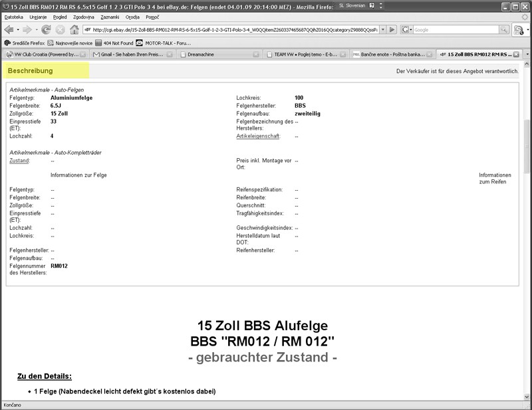Select the SL Slovenian language indicator

click(x=352, y=6)
